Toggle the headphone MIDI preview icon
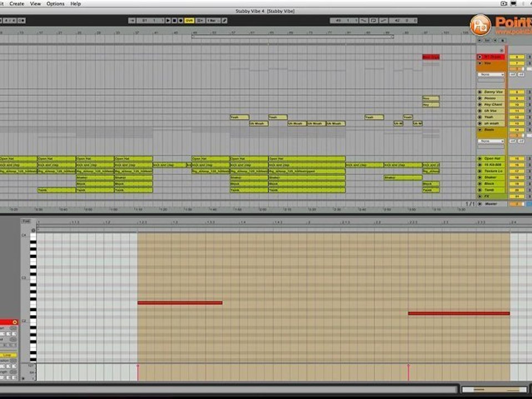 tap(33, 230)
